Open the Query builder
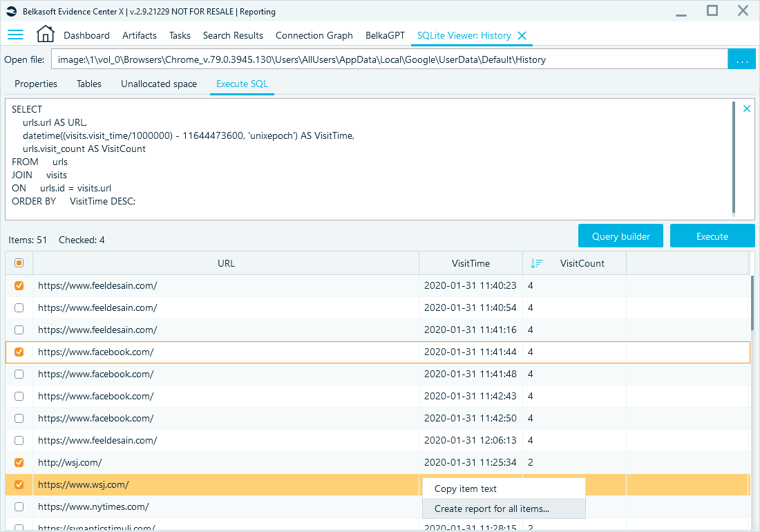 [620, 235]
